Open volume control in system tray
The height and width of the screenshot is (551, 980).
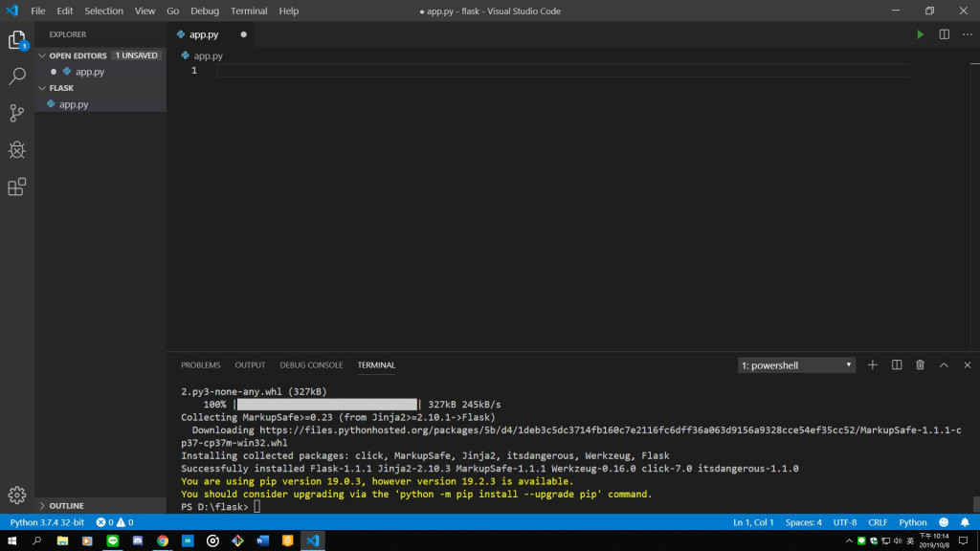click(898, 541)
